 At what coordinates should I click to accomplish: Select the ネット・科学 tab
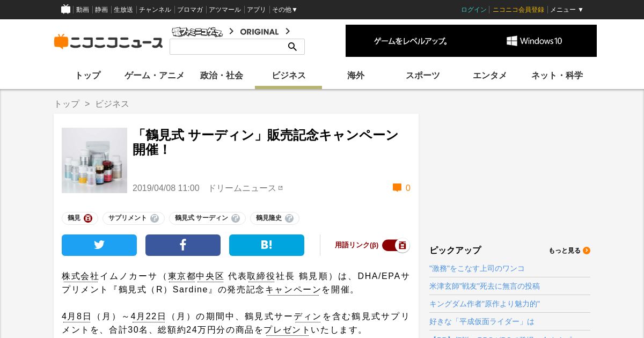pos(557,76)
